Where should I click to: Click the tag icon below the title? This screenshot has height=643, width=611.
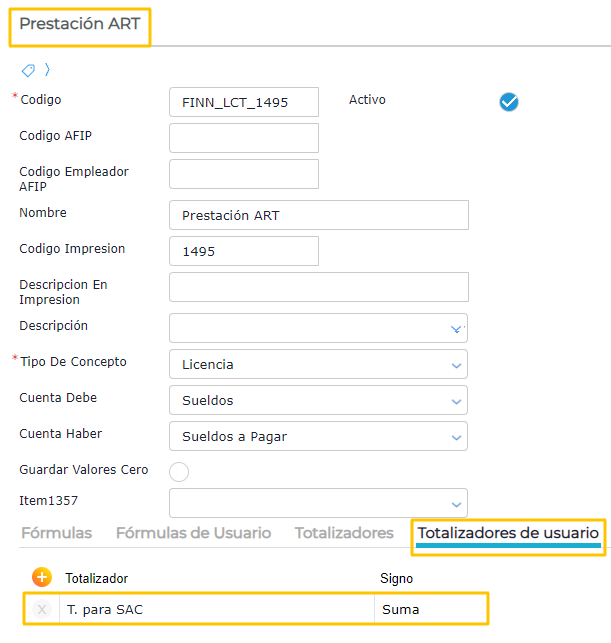[x=28, y=70]
